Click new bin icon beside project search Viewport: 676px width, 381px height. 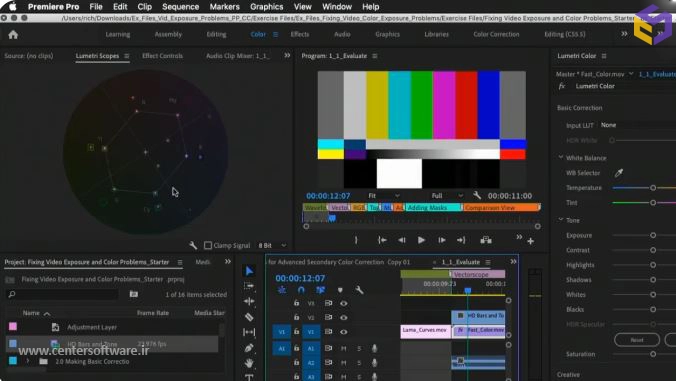(x=134, y=294)
